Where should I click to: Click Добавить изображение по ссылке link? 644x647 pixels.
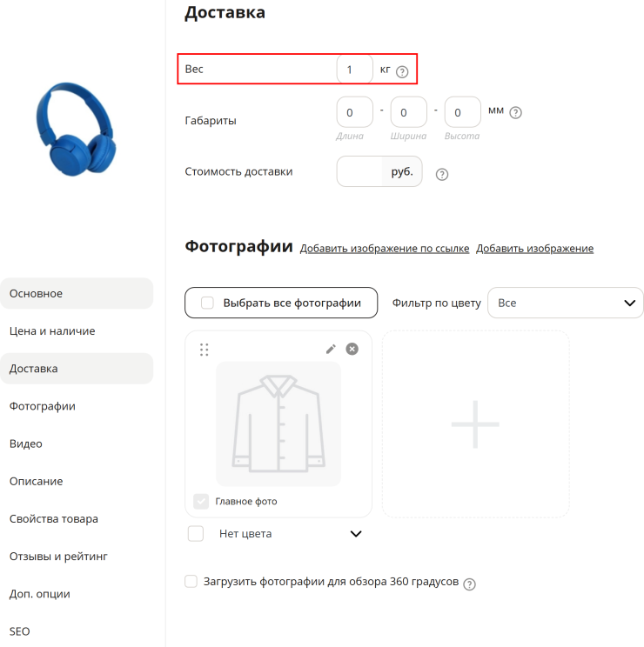(x=385, y=249)
